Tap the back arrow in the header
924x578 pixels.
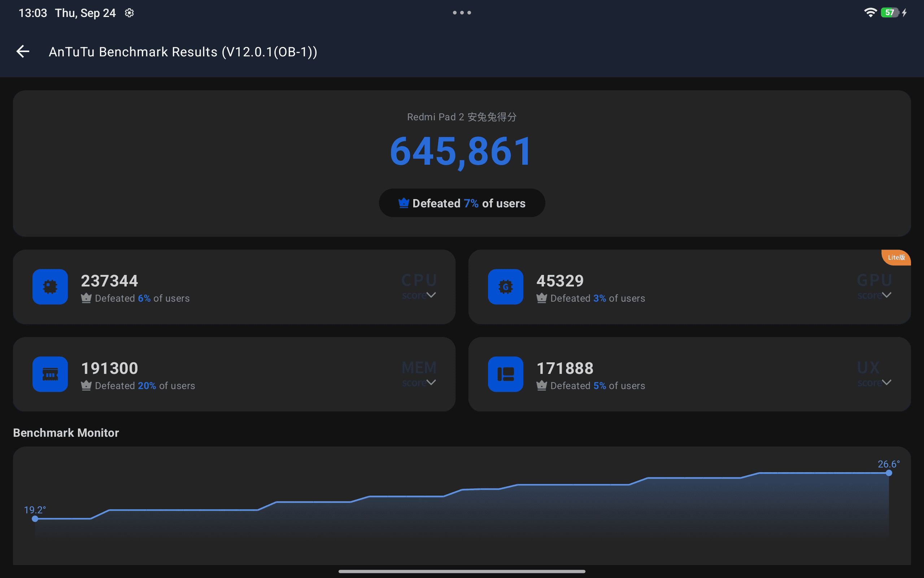23,52
